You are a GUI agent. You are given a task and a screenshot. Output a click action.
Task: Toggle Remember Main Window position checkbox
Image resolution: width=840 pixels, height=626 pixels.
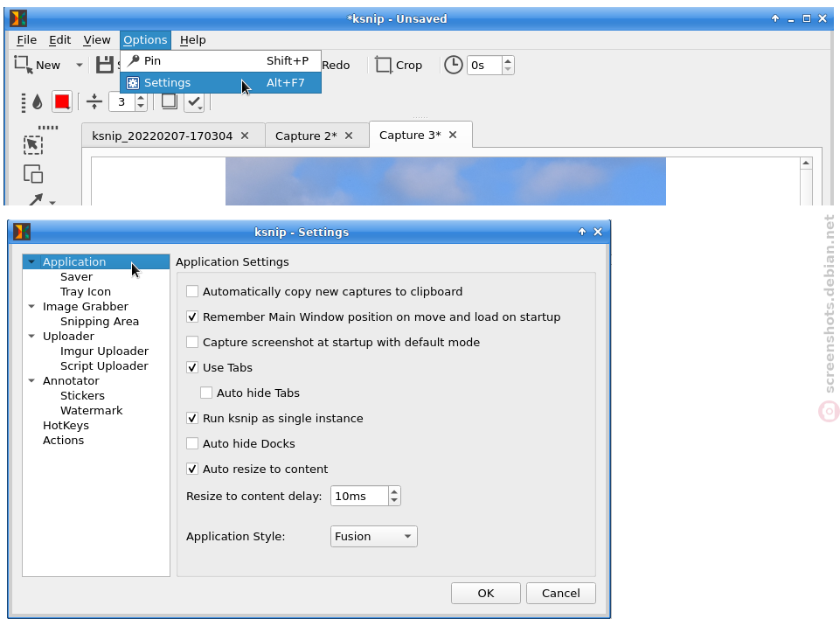[x=192, y=316]
